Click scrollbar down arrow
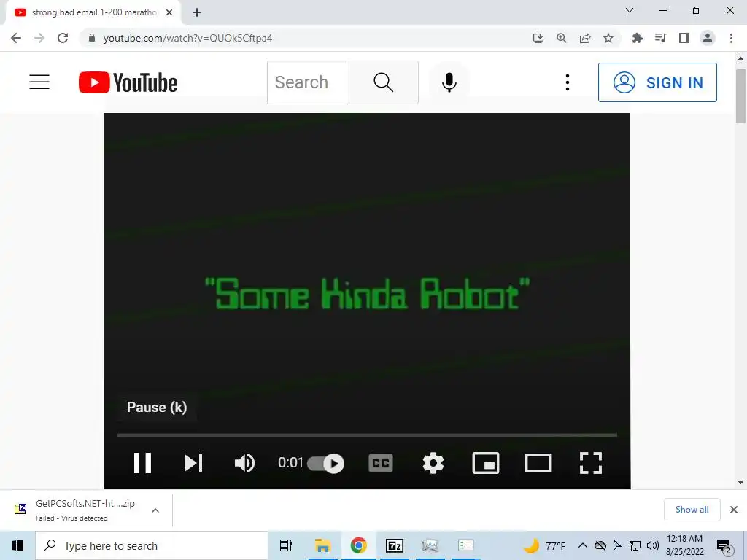The width and height of the screenshot is (747, 560). (x=740, y=483)
